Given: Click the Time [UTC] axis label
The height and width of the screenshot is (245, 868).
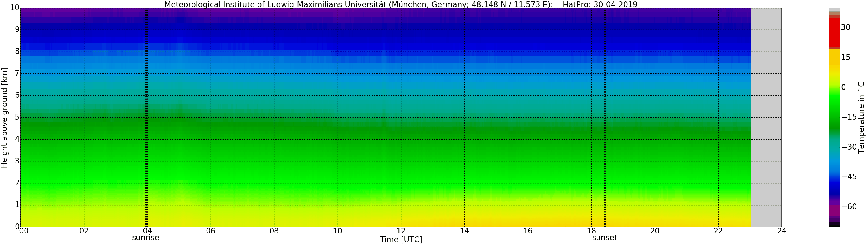Looking at the screenshot, I should 401,240.
